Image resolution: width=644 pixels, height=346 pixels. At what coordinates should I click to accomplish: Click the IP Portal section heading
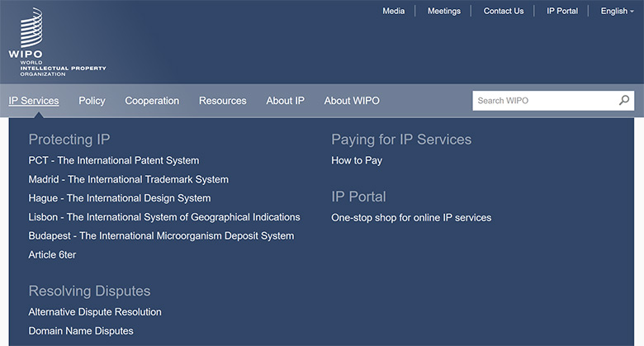[x=358, y=197]
